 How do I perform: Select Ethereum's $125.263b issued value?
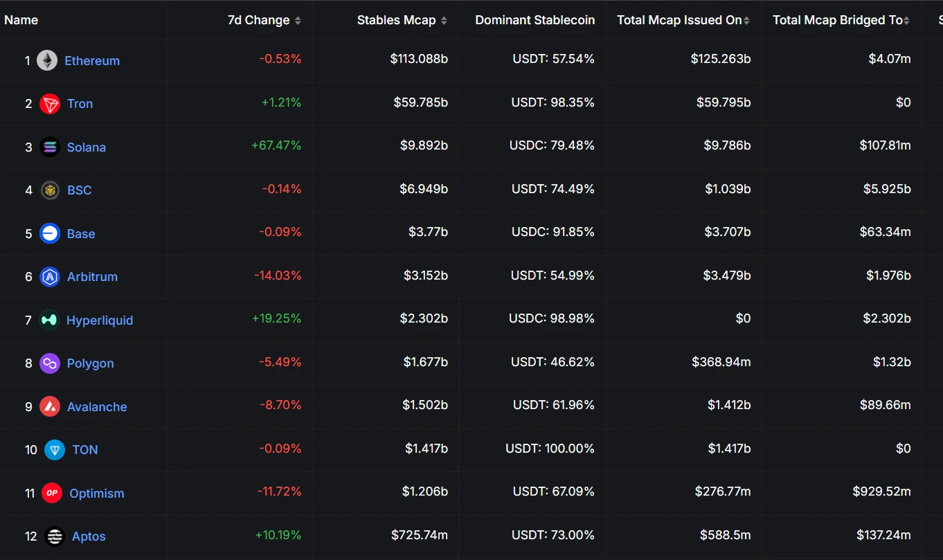click(721, 59)
